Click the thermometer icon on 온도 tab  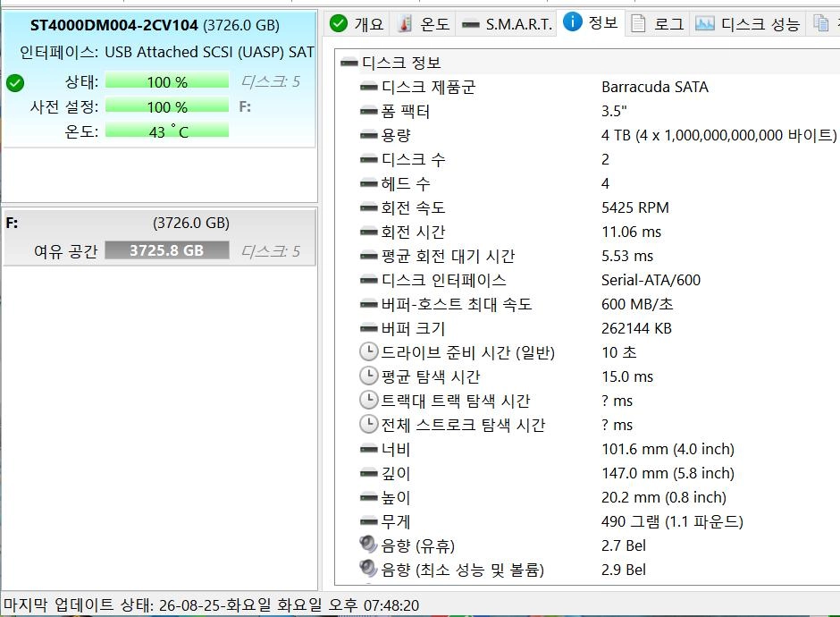tap(406, 23)
